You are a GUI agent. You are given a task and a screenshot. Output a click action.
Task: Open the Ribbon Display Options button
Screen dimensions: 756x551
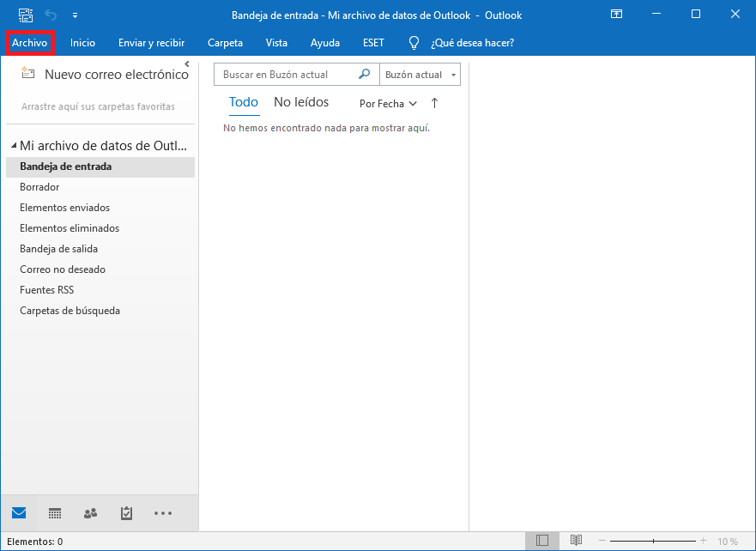616,14
